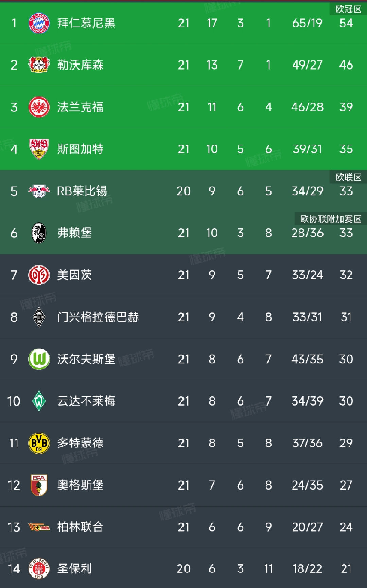
Task: Tap the 欧冠区 zone label
Action: [x=348, y=9]
